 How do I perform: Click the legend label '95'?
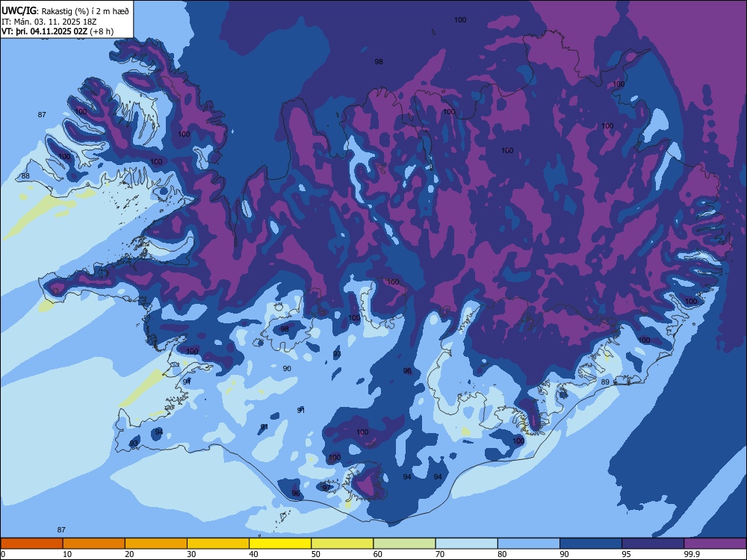click(626, 554)
